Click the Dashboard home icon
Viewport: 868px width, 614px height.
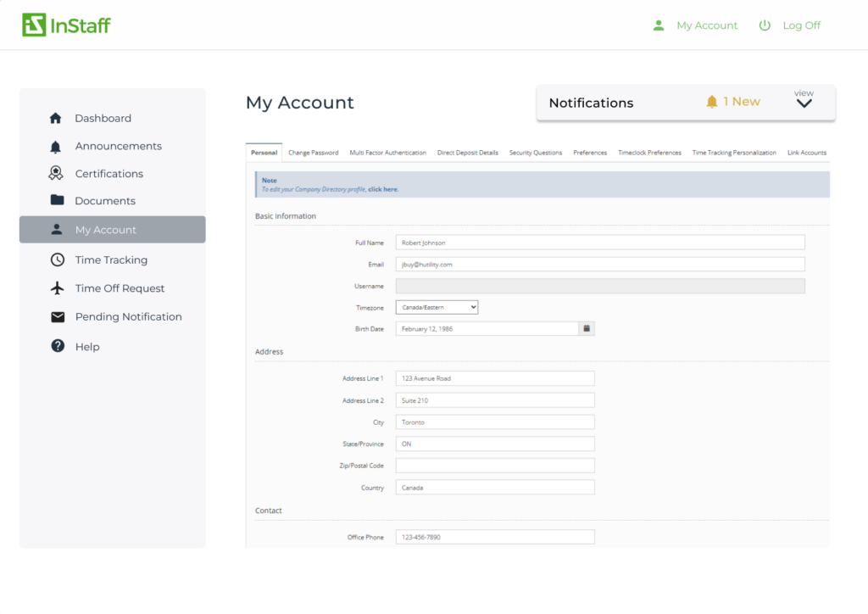pos(55,118)
